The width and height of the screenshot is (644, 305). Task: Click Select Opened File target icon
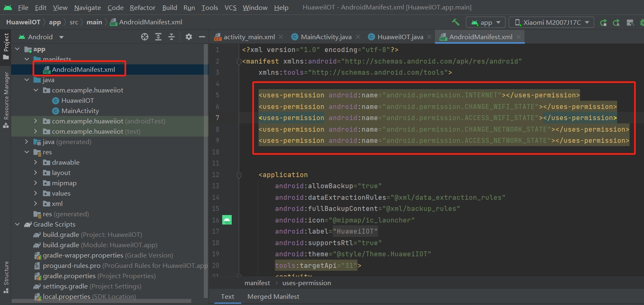[x=145, y=37]
